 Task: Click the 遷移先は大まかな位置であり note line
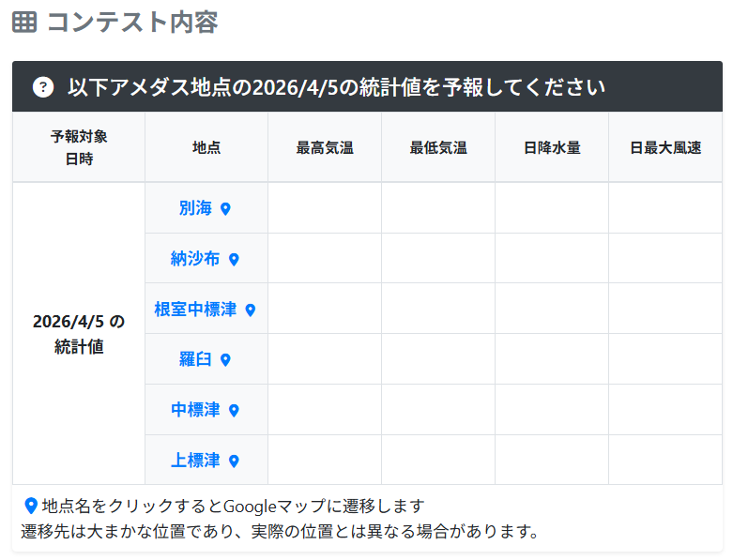click(x=281, y=531)
